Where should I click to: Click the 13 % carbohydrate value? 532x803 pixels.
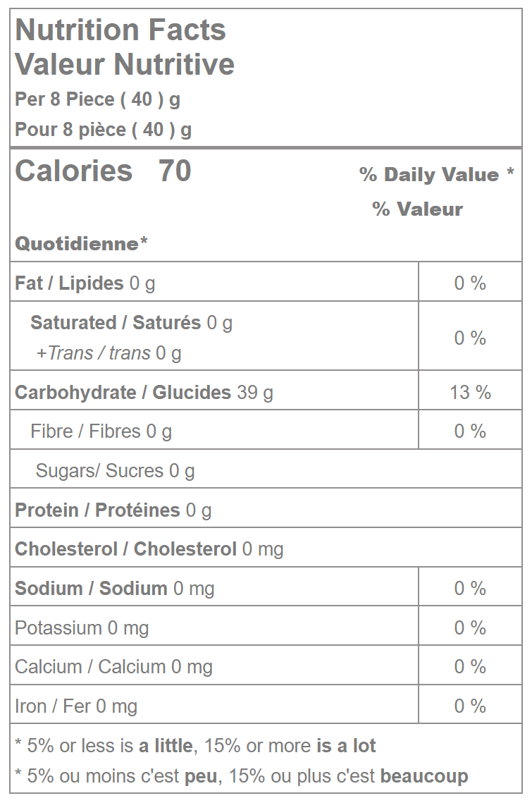(x=470, y=392)
